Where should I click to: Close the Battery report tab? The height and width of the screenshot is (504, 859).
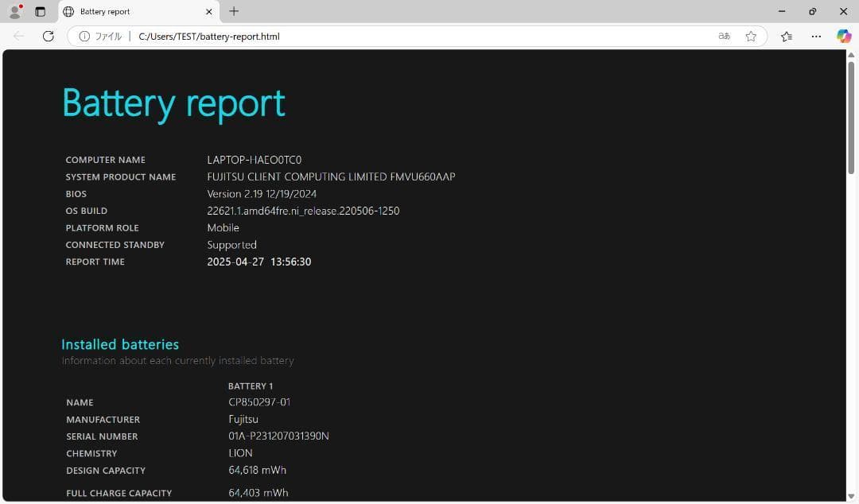[208, 11]
